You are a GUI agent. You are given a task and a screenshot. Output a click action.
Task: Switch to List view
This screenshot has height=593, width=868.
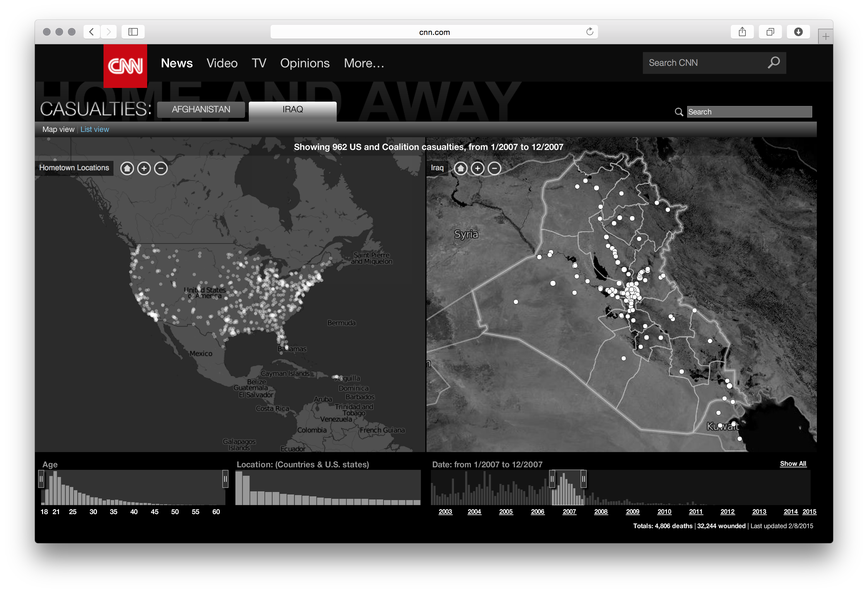tap(94, 129)
